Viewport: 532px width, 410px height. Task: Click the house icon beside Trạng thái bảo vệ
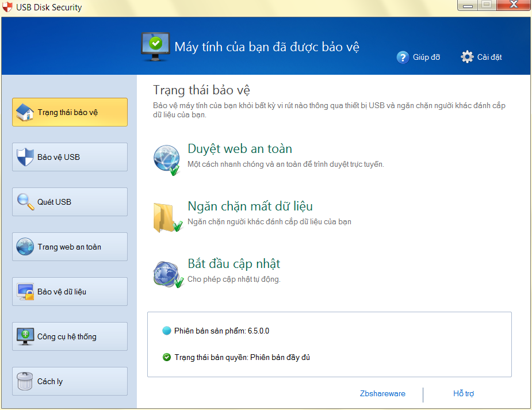pos(25,112)
